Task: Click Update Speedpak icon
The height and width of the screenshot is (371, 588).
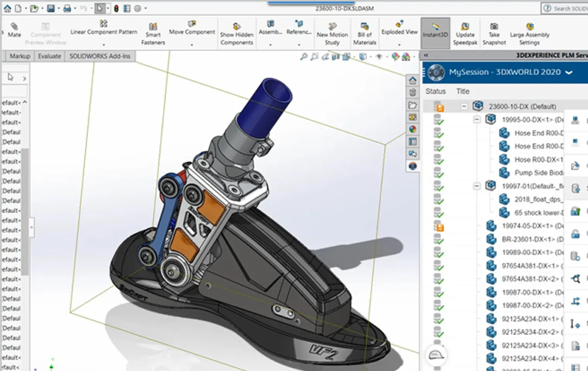Action: [465, 26]
